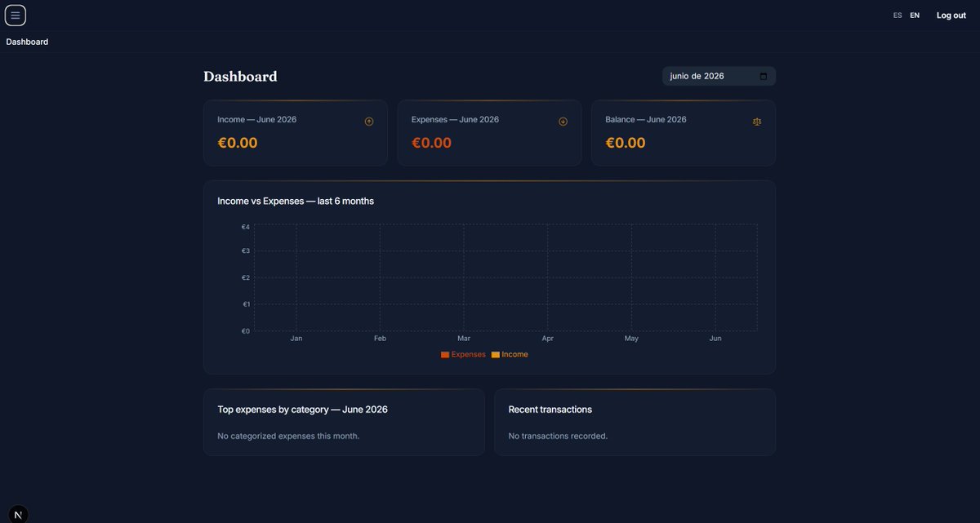980x523 pixels.
Task: Click Income vs Expenses chart title
Action: (296, 201)
